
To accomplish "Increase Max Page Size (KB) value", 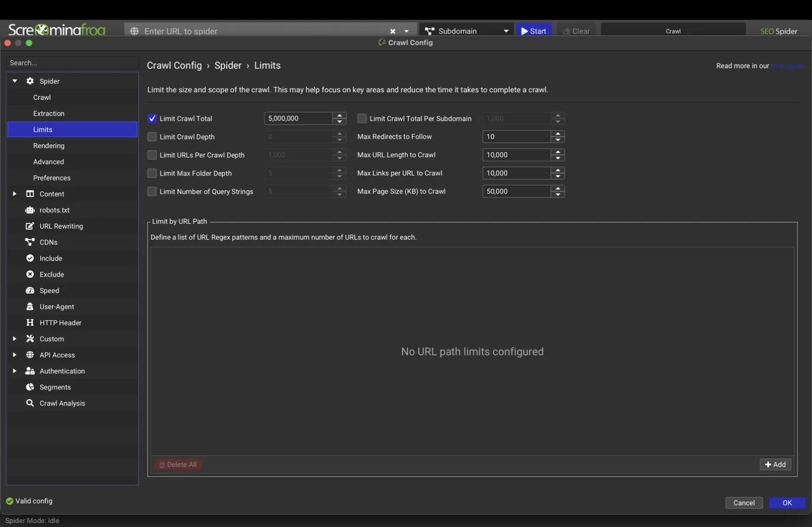I will (558, 188).
